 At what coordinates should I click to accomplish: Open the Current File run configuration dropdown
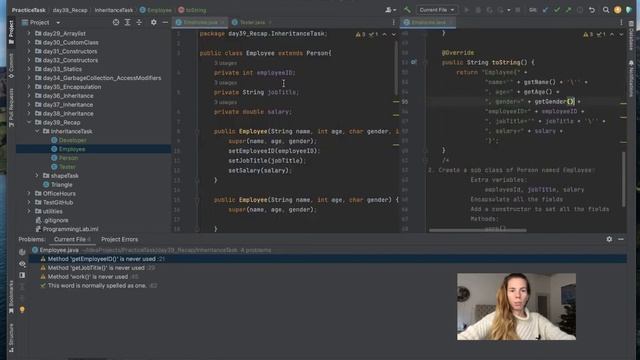click(436, 10)
